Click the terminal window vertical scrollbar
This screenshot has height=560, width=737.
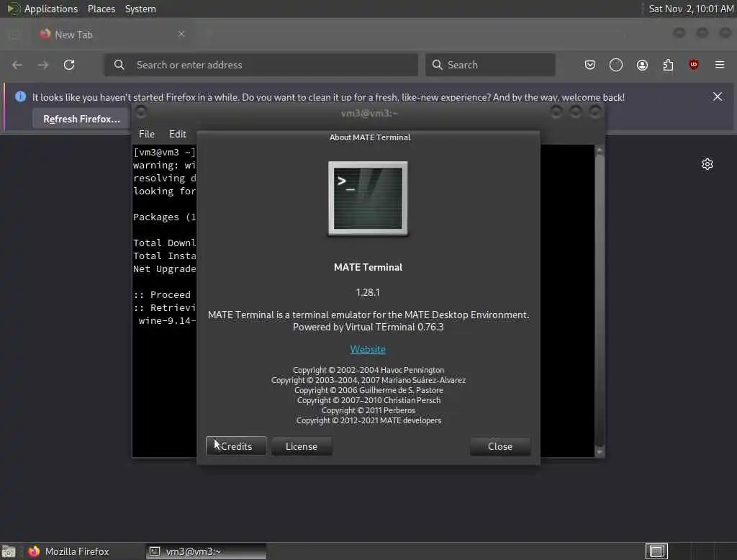600,301
